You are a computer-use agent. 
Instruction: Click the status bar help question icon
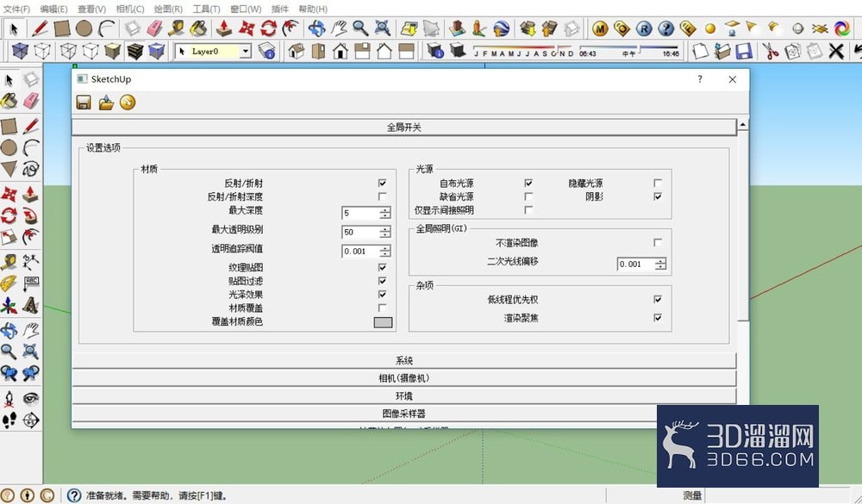[x=74, y=495]
